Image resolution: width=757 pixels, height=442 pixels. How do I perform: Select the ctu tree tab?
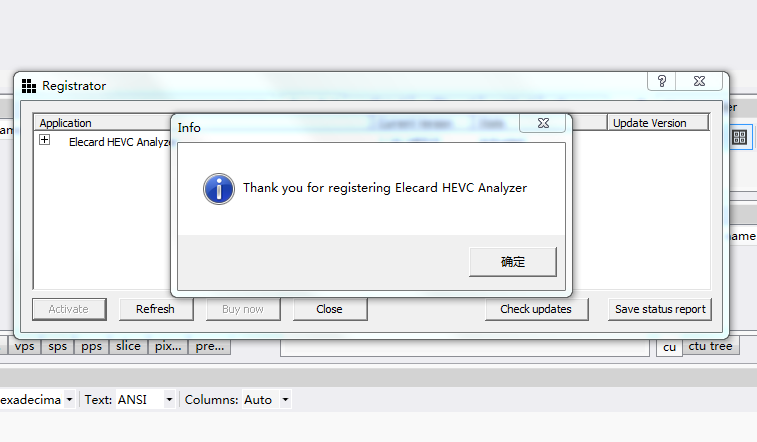click(710, 346)
